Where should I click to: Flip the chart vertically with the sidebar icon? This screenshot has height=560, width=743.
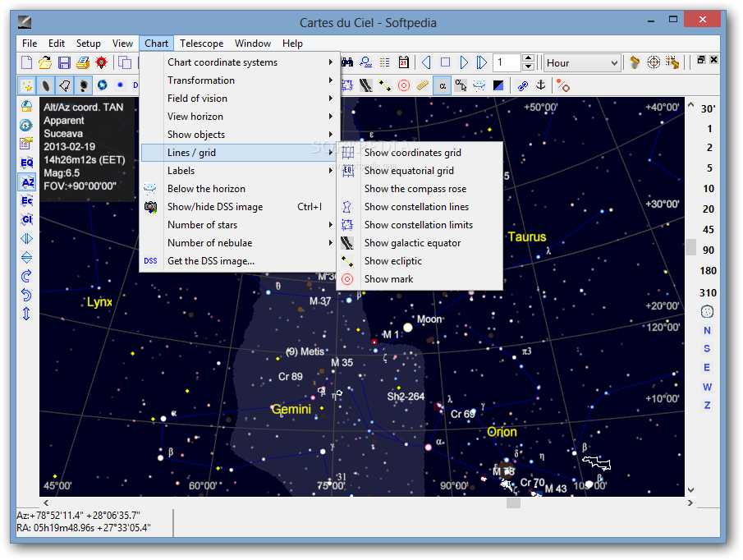tap(26, 257)
